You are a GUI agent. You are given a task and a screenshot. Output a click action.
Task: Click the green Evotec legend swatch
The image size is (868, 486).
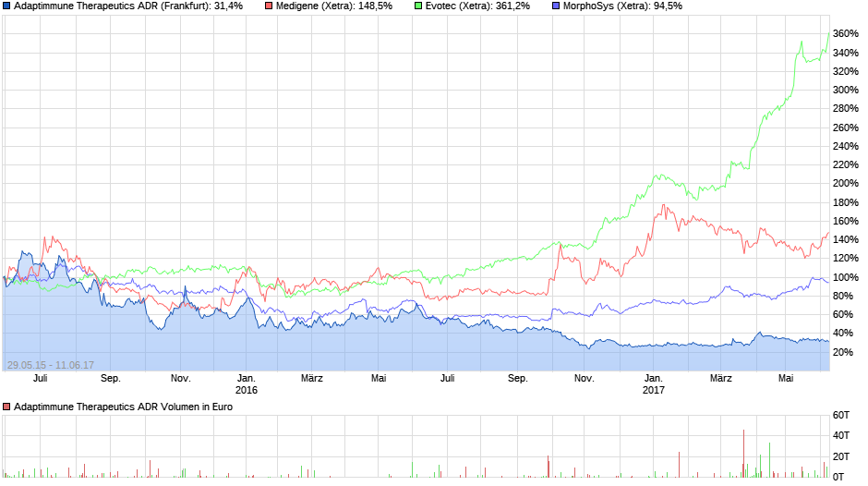pos(418,6)
